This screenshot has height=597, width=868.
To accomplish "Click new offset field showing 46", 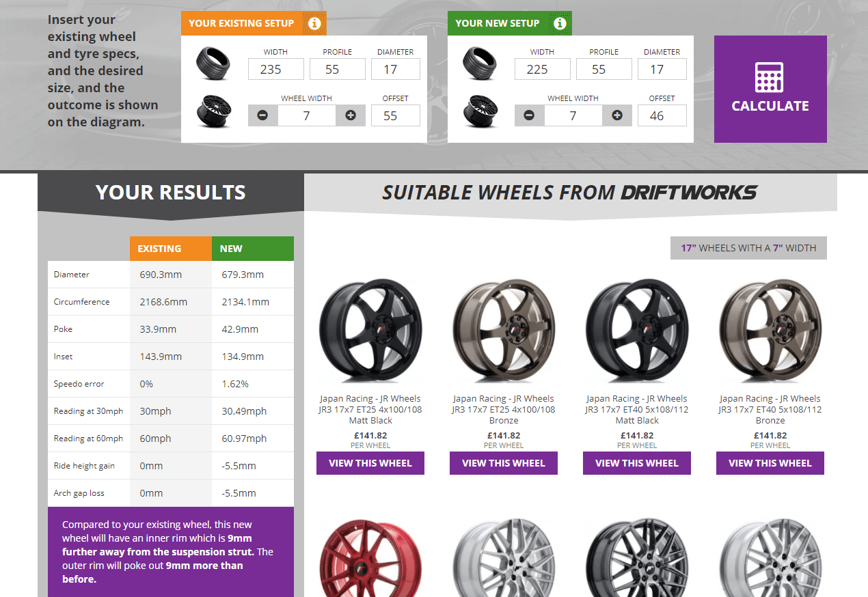I will click(x=662, y=115).
